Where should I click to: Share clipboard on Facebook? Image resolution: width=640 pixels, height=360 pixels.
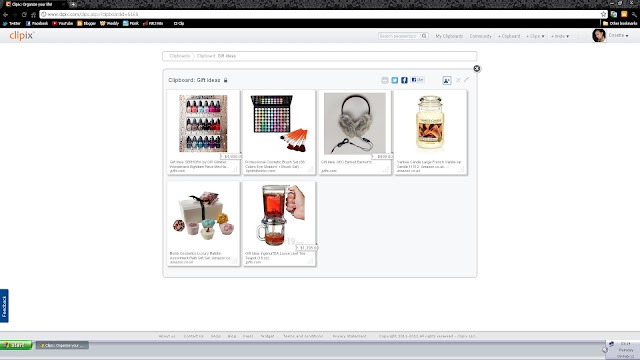coord(404,80)
